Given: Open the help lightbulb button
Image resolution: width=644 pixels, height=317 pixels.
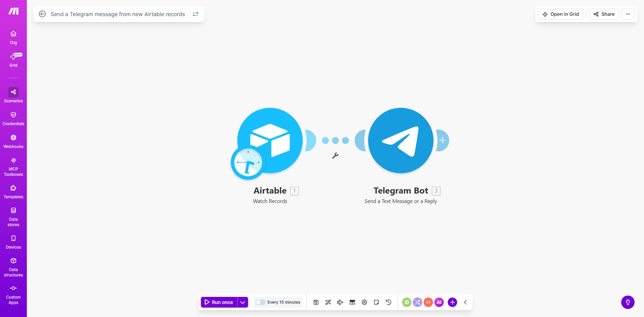Looking at the screenshot, I should click(x=628, y=302).
